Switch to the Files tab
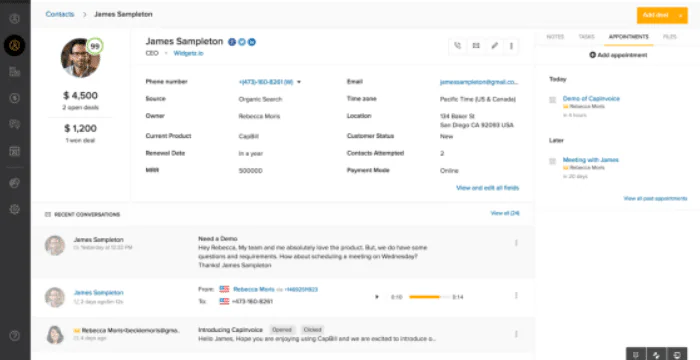Viewport: 700px width, 360px height. [670, 37]
